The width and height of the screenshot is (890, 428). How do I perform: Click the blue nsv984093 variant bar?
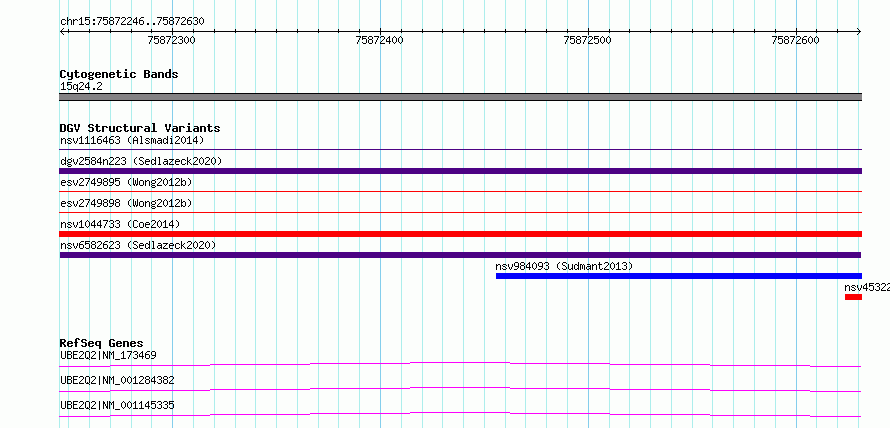point(679,276)
